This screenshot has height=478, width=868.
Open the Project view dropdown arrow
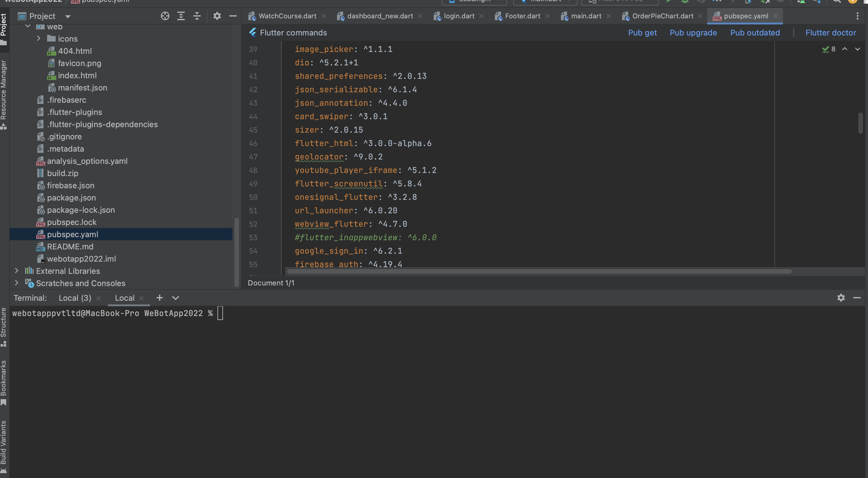(68, 16)
